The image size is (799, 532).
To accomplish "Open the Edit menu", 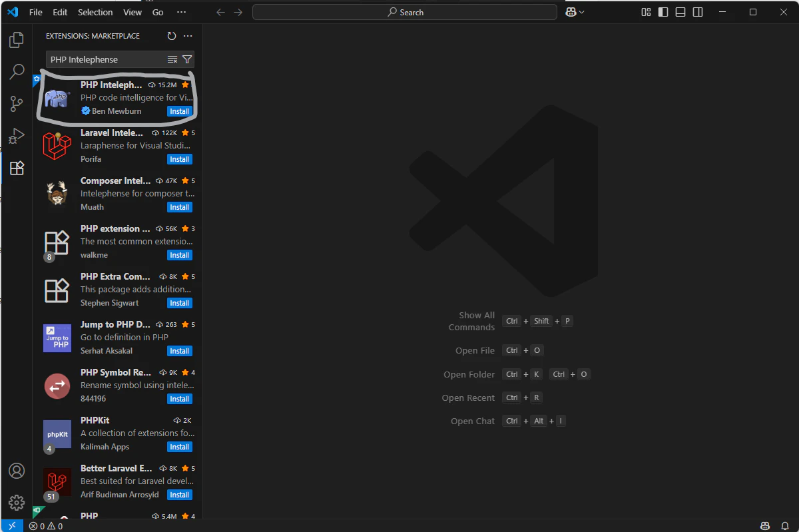I will [60, 12].
